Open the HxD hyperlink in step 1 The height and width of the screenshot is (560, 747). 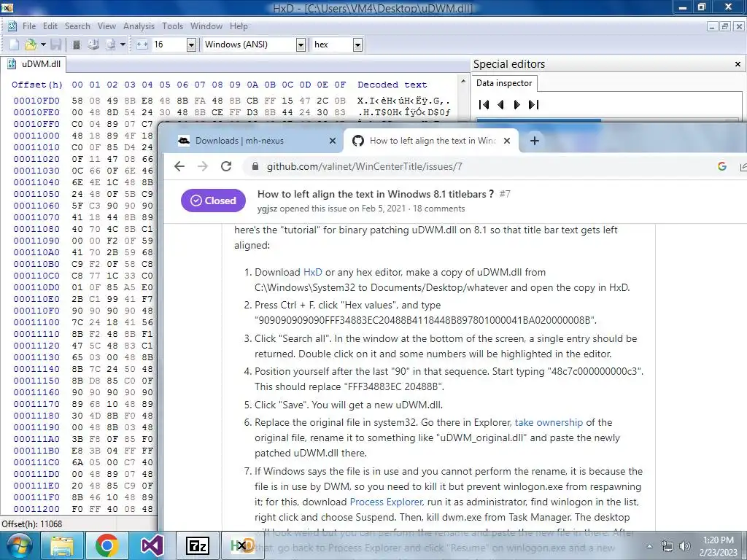coord(312,273)
